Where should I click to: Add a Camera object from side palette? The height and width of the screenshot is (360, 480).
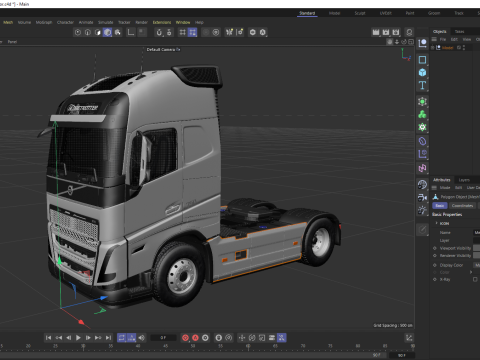tap(422, 198)
